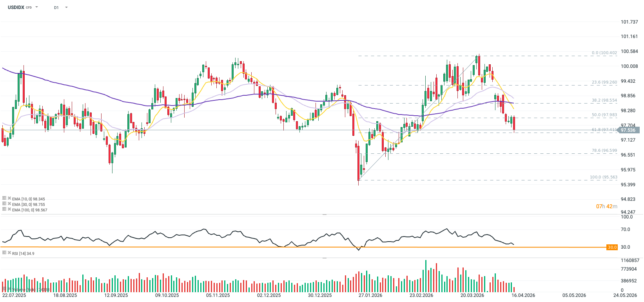Remove the RSI [14] indicator
The image size is (644, 302).
pos(9,253)
